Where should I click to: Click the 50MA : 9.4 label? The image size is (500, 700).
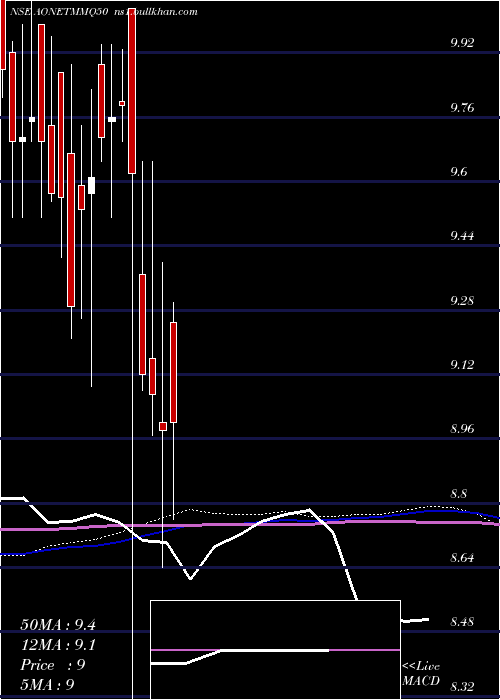58,625
